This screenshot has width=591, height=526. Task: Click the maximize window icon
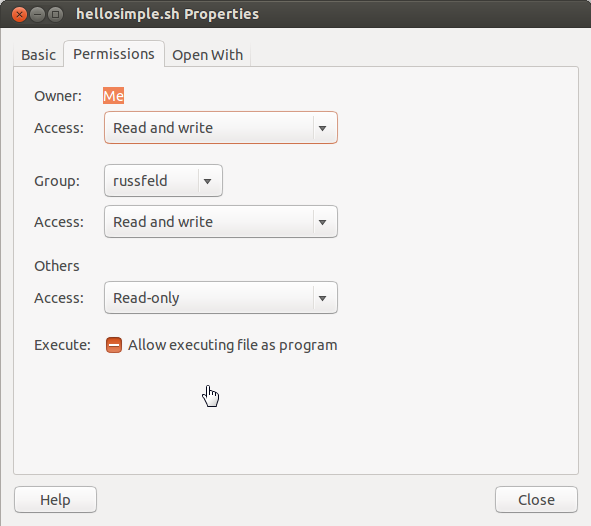pyautogui.click(x=55, y=15)
